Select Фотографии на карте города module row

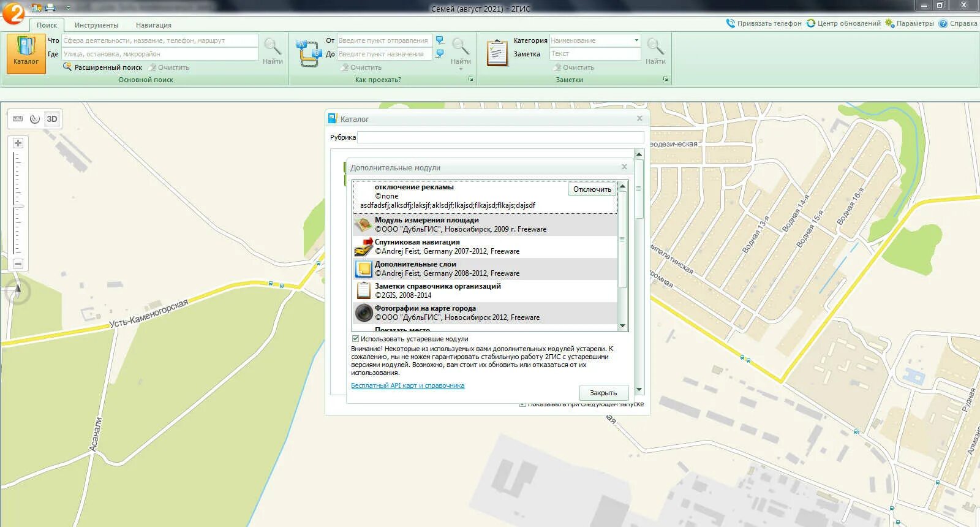[x=485, y=313]
